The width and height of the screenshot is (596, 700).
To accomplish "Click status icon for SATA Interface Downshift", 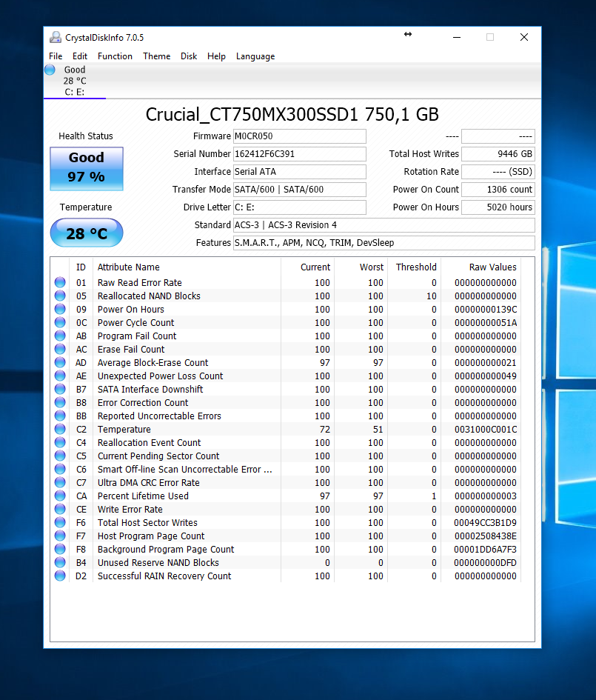I will 60,389.
